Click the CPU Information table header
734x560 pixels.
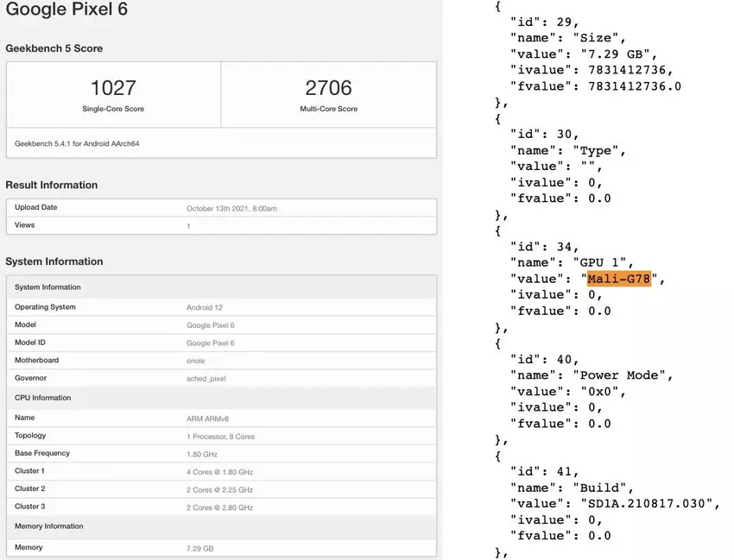[43, 398]
